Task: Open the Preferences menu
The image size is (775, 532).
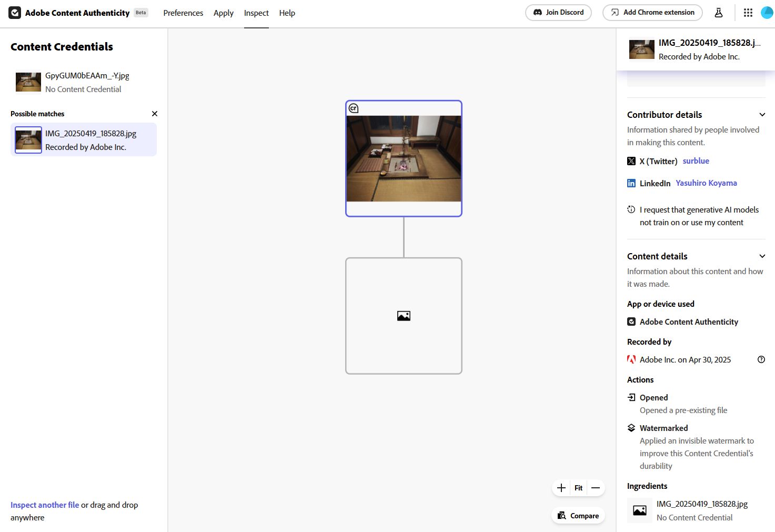Action: [183, 13]
